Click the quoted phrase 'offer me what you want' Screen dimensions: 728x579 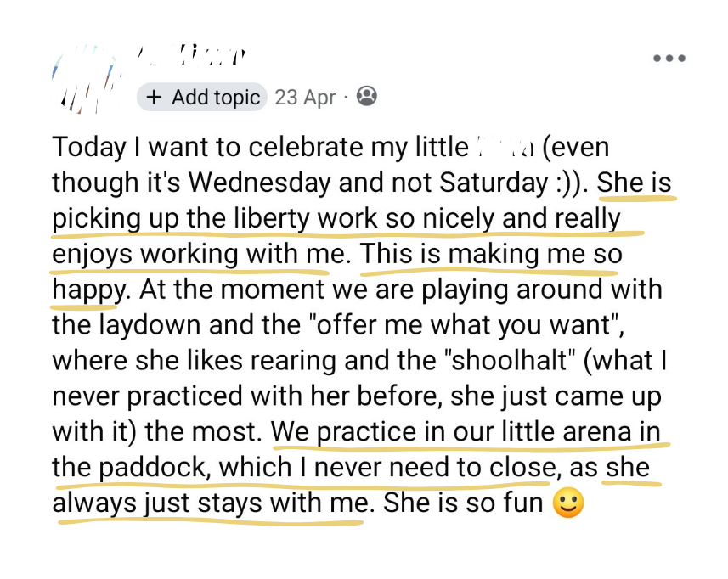[x=467, y=325]
